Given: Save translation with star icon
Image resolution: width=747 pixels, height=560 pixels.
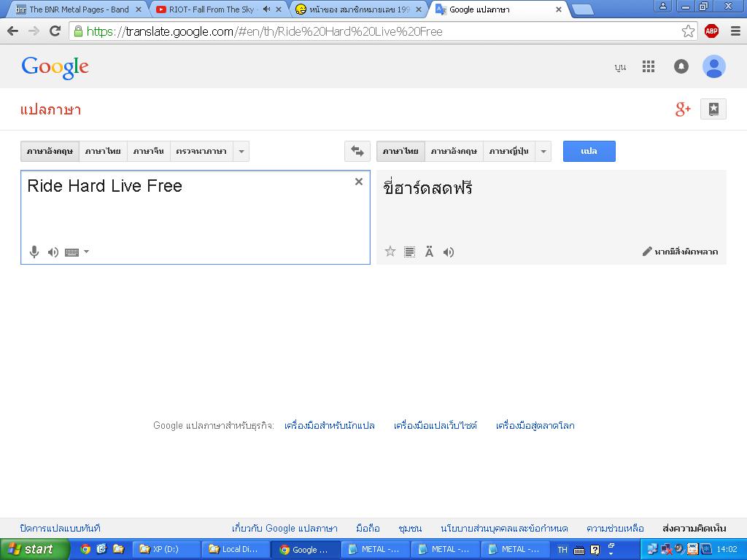Looking at the screenshot, I should (390, 252).
